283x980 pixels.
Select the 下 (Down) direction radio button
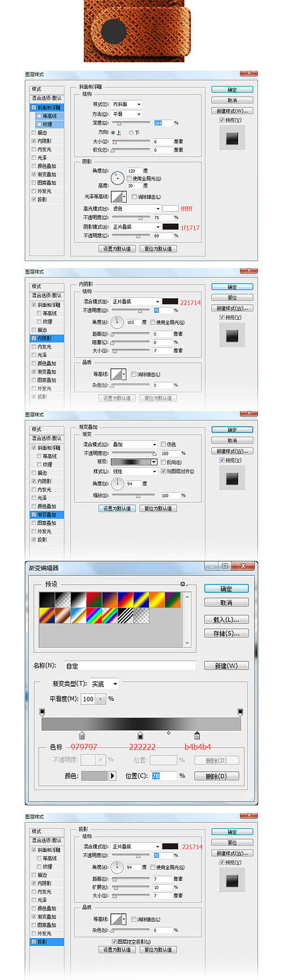131,132
